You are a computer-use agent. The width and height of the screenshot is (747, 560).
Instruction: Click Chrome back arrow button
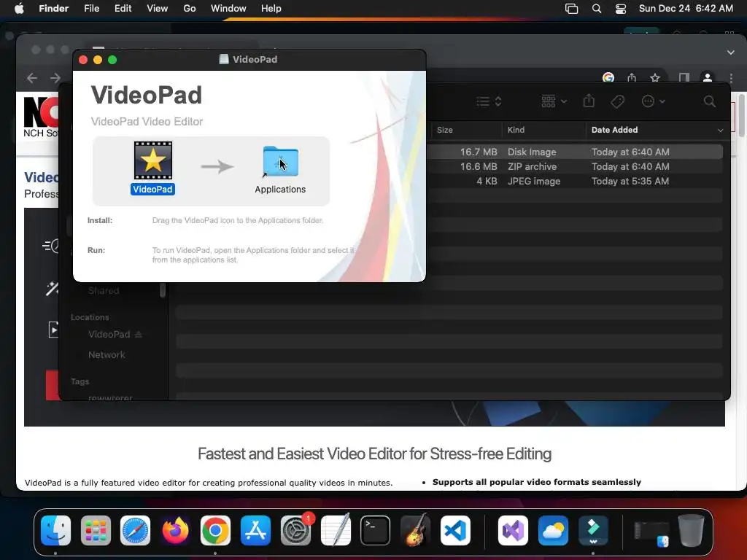32,77
